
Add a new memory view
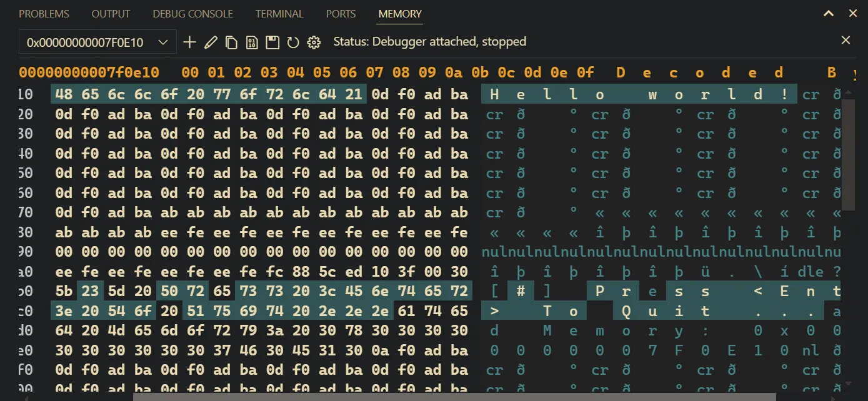click(189, 42)
